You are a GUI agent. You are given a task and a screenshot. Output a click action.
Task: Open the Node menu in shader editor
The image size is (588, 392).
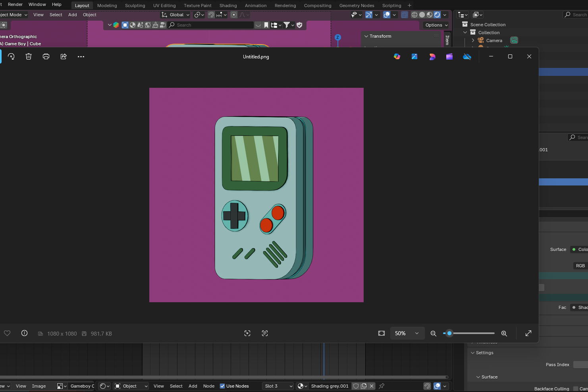tap(209, 386)
